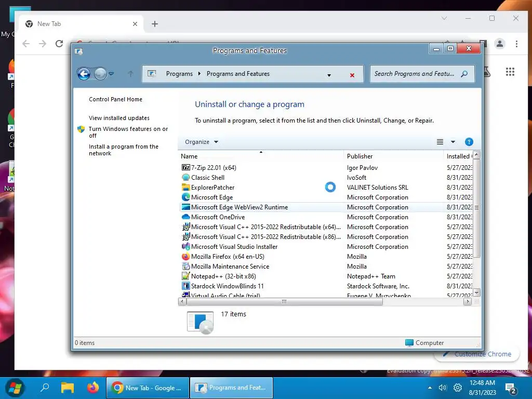This screenshot has width=532, height=399.
Task: Open Chrome tab search chevron
Action: pyautogui.click(x=444, y=18)
